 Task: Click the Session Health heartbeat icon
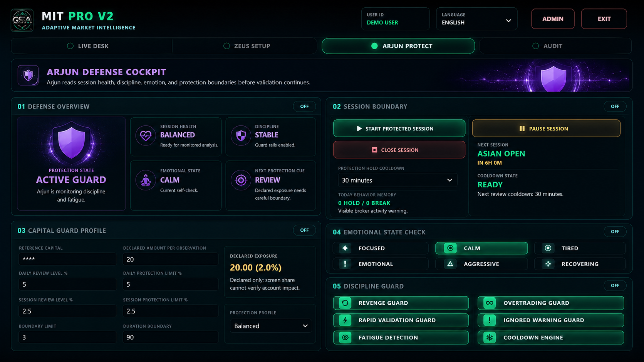click(146, 136)
